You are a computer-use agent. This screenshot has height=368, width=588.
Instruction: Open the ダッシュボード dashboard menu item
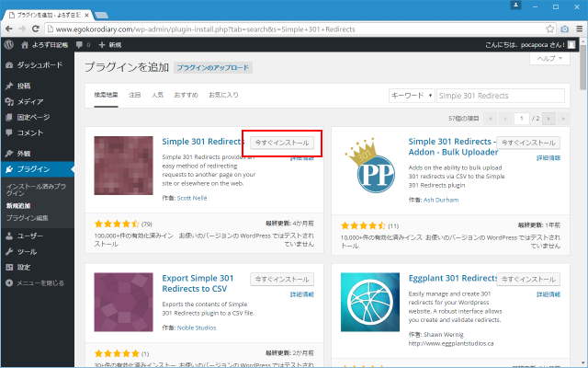[39, 65]
